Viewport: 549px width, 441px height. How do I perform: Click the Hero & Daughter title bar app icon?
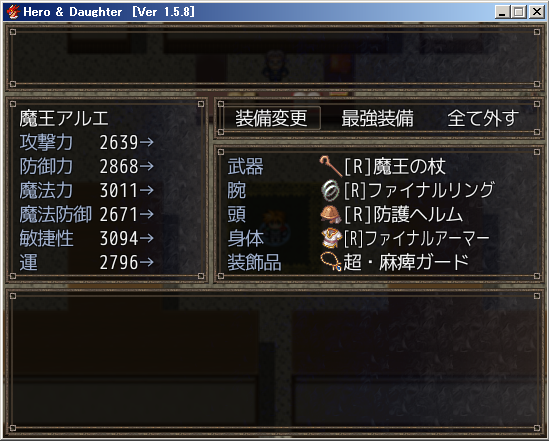pos(13,12)
